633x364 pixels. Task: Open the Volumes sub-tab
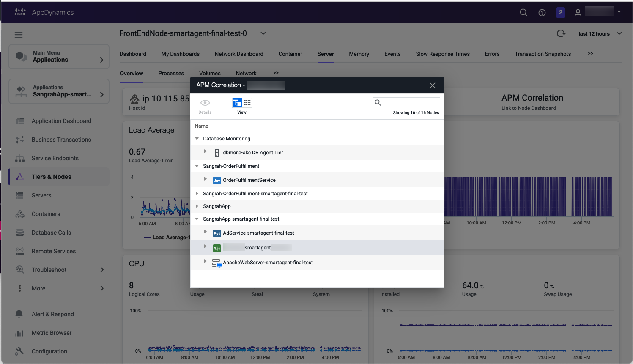tap(210, 73)
